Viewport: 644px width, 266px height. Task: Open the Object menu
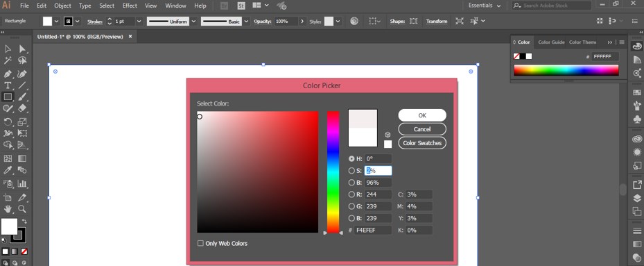coord(62,6)
